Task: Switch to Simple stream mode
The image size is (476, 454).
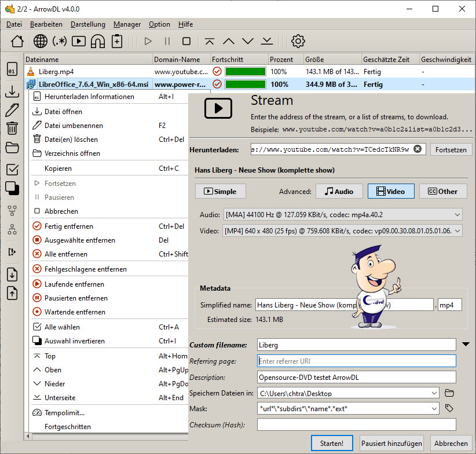Action: coord(220,191)
